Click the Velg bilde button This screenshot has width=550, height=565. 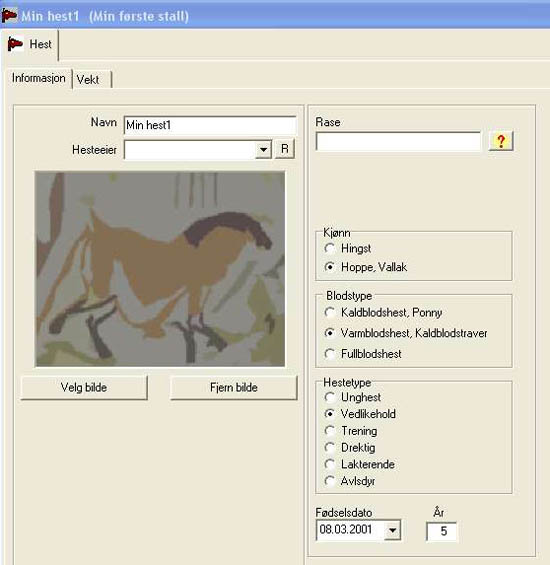pyautogui.click(x=84, y=388)
